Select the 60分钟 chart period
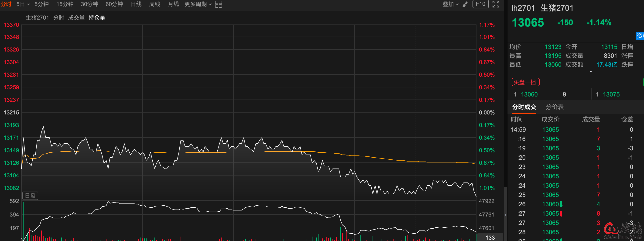 point(114,4)
